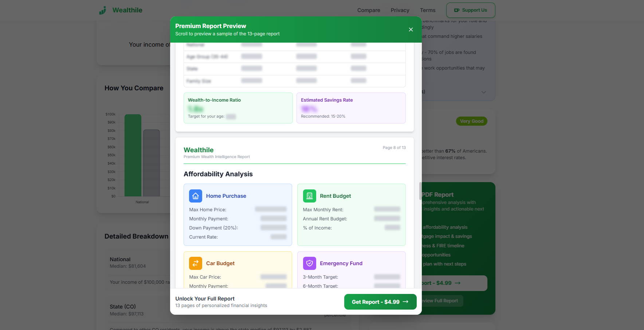The width and height of the screenshot is (644, 330).
Task: Click the Rent Budget building icon
Action: click(309, 196)
